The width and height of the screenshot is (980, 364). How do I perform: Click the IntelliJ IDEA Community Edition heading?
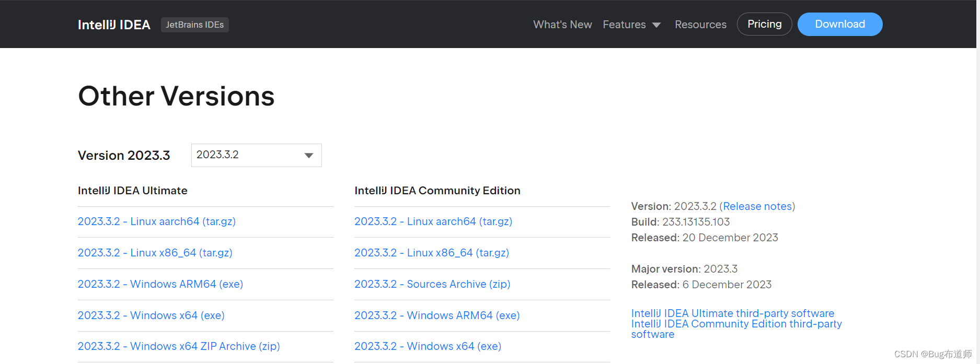(x=437, y=191)
